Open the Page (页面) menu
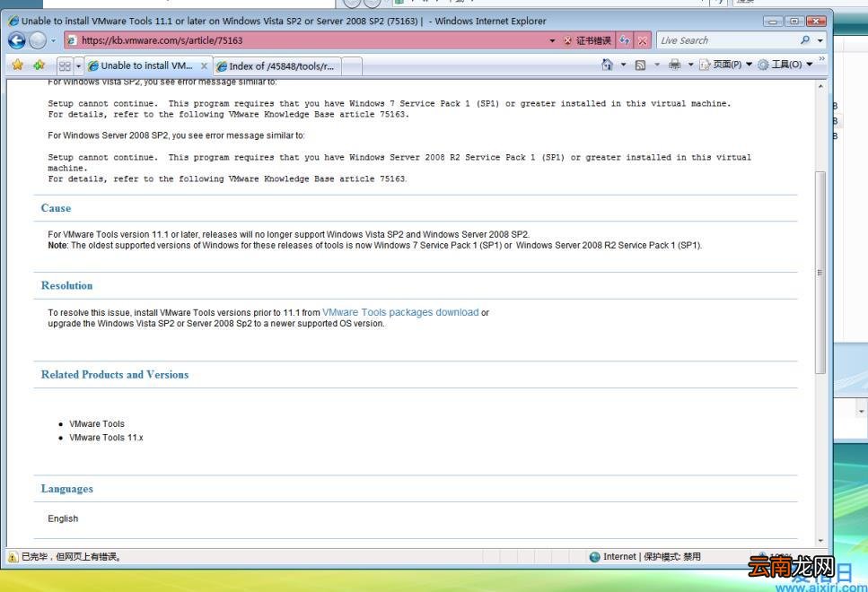 725,65
